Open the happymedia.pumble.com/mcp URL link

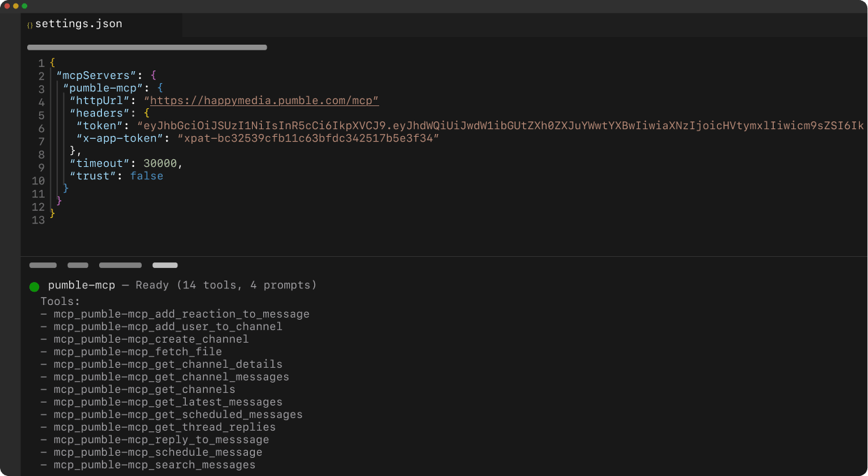[264, 101]
